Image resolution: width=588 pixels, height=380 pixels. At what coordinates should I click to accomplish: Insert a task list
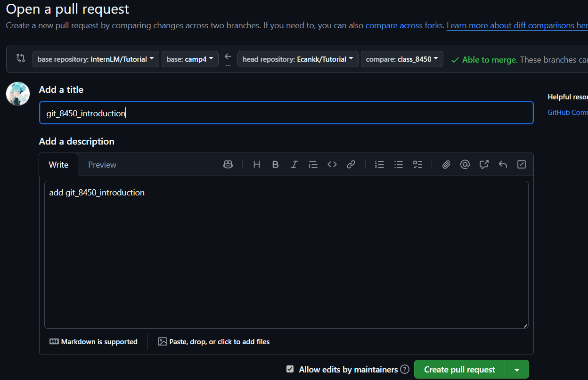click(417, 164)
